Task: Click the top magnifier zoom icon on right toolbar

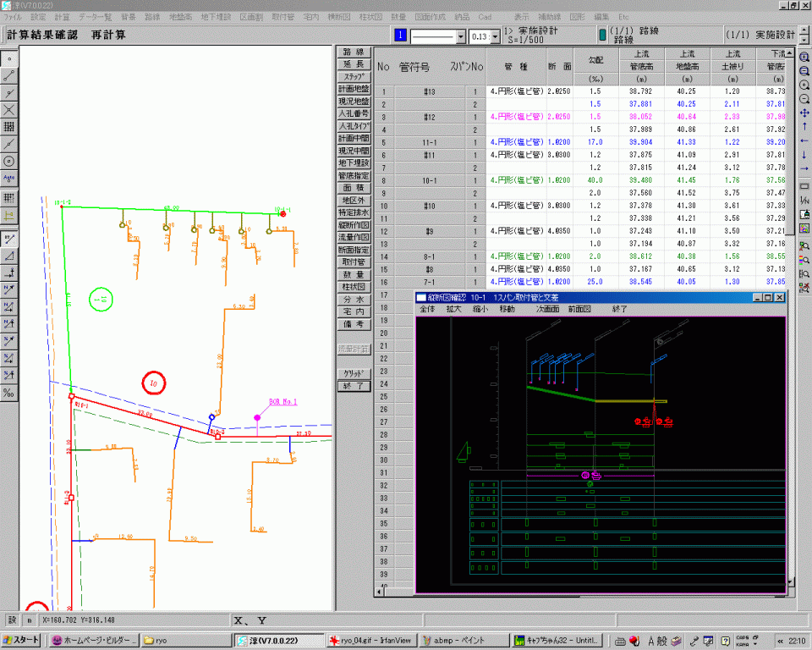Action: tap(804, 58)
